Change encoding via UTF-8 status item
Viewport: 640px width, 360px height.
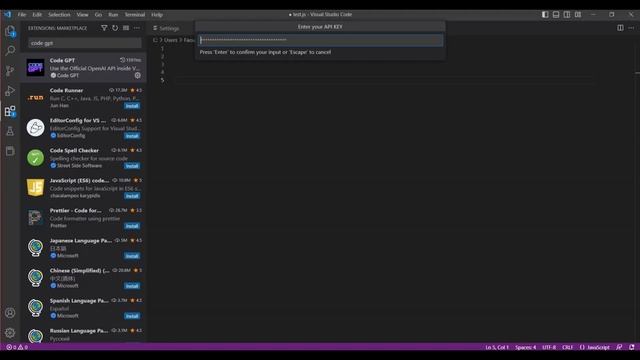pyautogui.click(x=549, y=347)
